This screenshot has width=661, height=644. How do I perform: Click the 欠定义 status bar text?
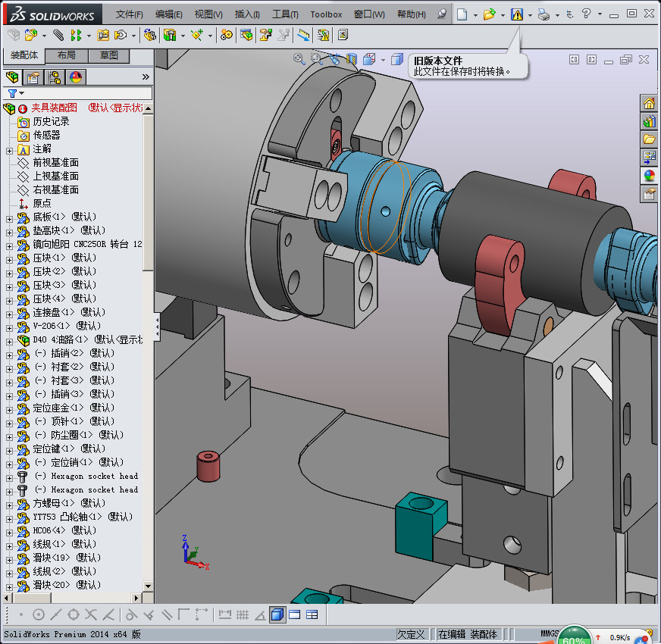click(411, 634)
